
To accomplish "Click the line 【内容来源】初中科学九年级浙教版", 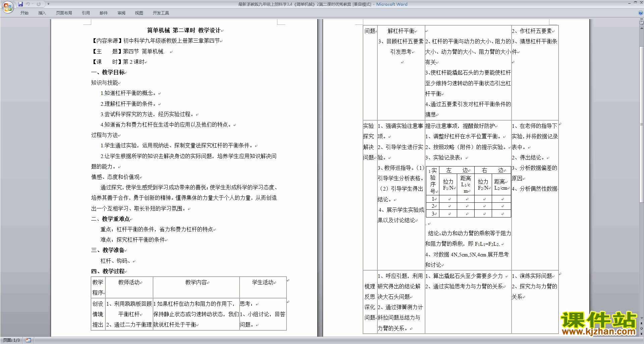I will [155, 41].
